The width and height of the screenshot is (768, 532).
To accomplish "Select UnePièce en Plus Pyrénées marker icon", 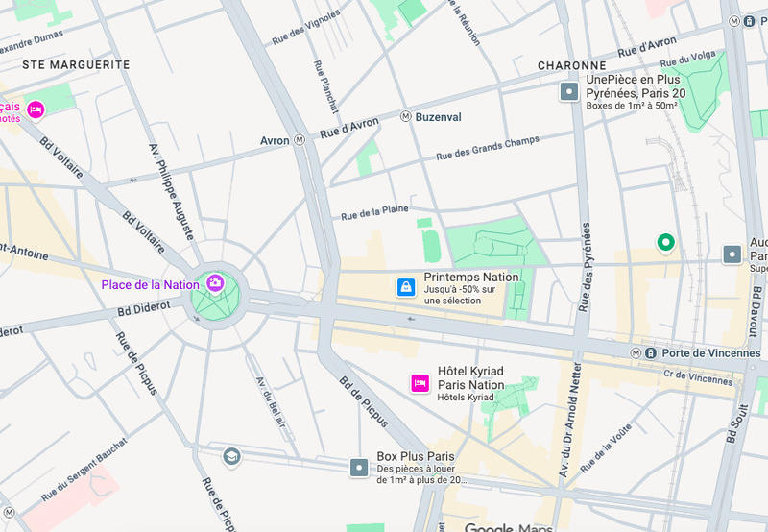I will (x=569, y=91).
